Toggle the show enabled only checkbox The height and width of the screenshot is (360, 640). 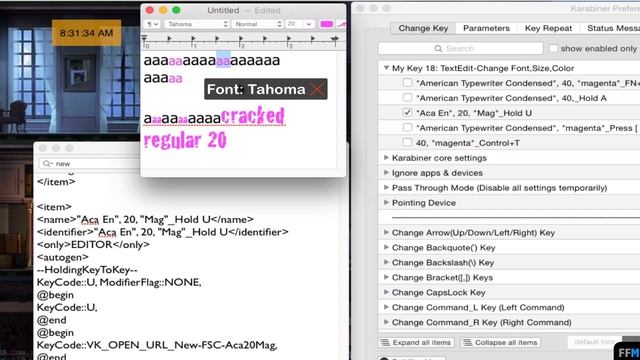point(553,48)
